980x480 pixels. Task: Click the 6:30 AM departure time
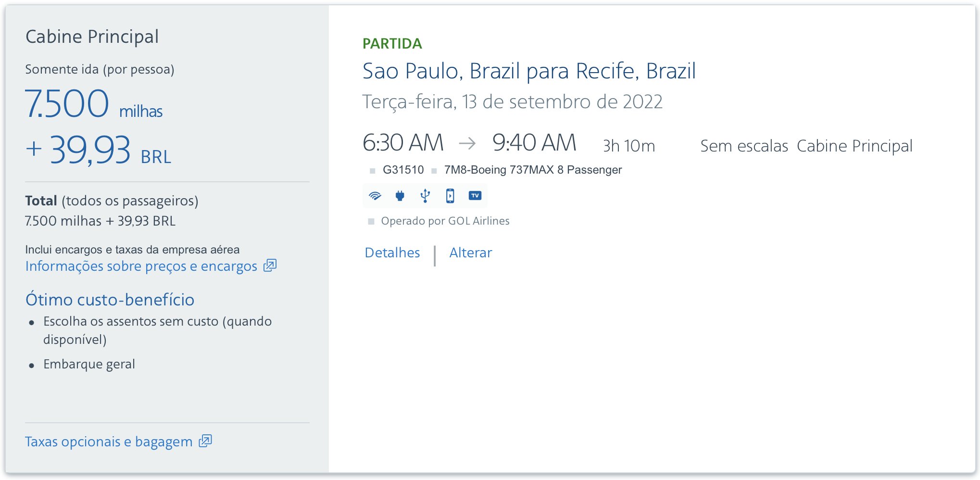(403, 143)
